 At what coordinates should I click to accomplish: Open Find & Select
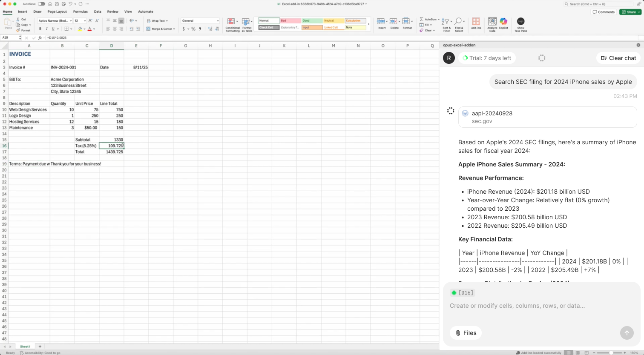tap(459, 25)
